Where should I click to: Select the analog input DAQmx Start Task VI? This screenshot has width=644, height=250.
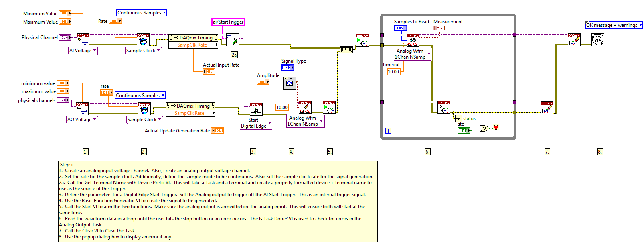click(363, 40)
